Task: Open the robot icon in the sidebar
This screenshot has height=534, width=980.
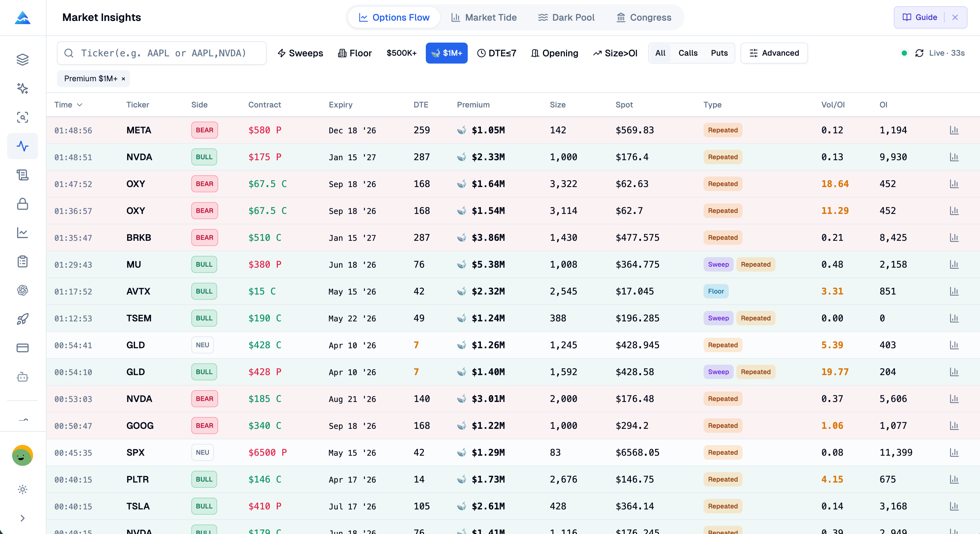Action: coord(23,377)
